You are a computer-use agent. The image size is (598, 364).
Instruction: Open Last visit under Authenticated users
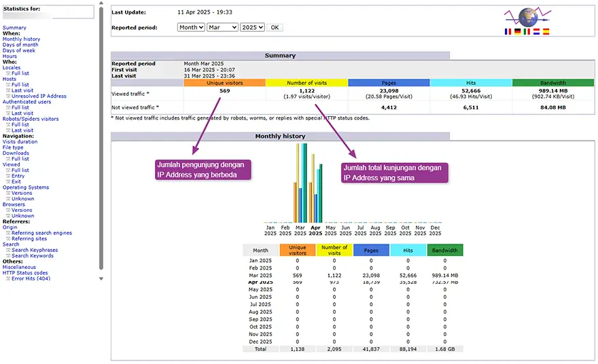coord(22,113)
